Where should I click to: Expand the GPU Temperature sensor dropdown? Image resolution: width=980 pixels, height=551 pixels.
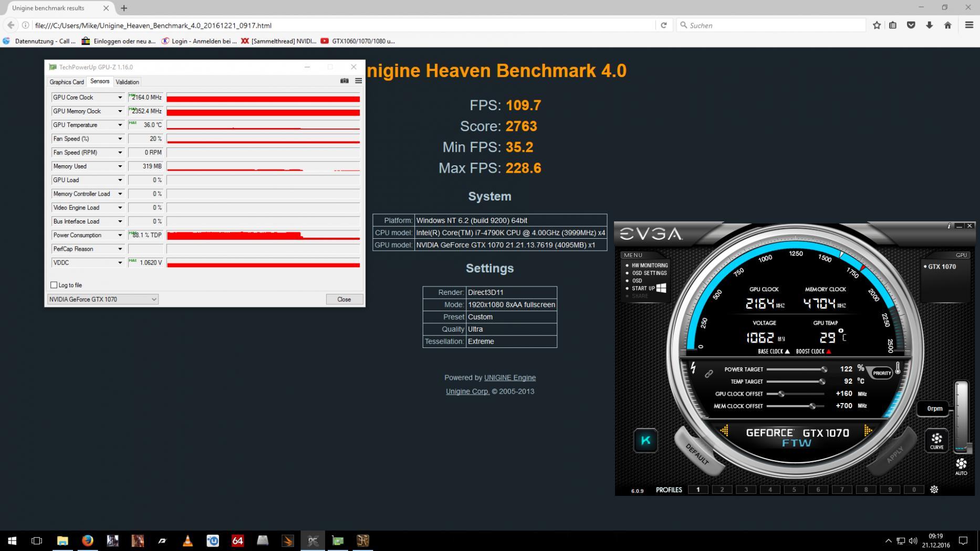tap(120, 125)
